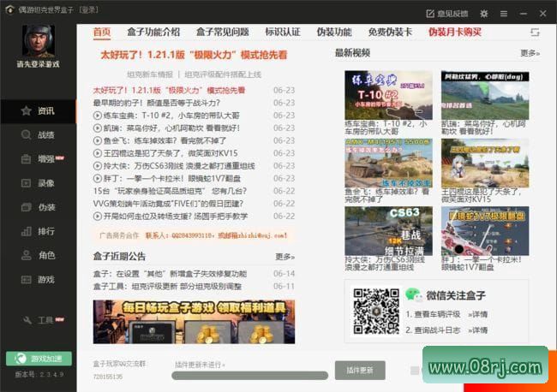The width and height of the screenshot is (557, 392).
Task: Switch to the 伪装功能 tab
Action: click(334, 33)
